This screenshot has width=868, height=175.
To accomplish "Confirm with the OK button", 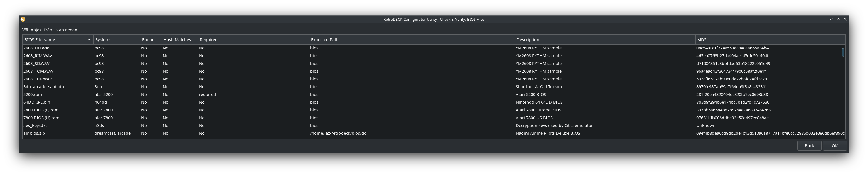I will [834, 146].
